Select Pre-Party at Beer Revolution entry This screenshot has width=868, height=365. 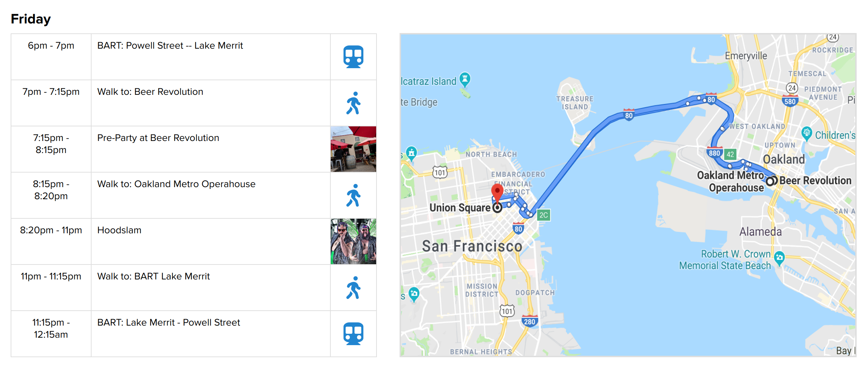point(158,138)
